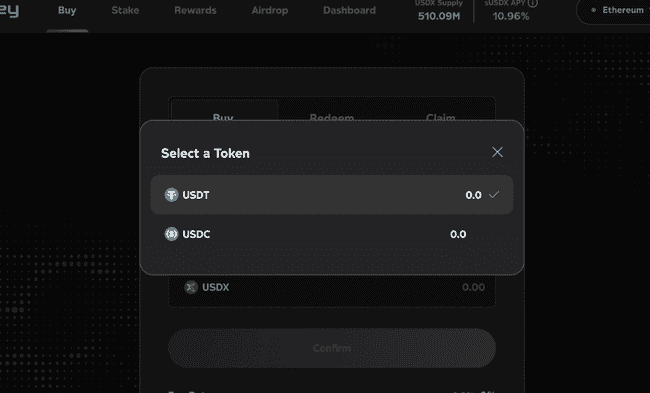Click the Confirm button
Screen dimensions: 650x393
332,348
